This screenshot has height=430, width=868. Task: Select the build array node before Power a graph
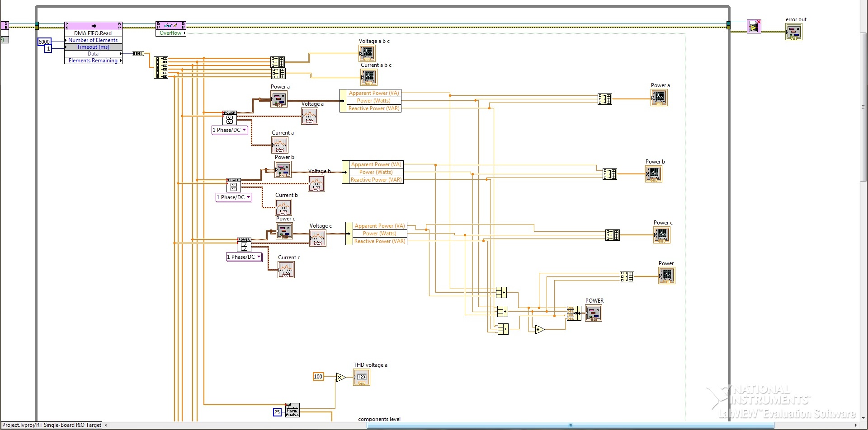(x=605, y=99)
